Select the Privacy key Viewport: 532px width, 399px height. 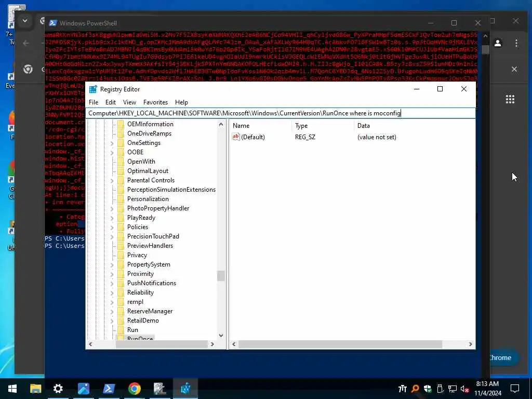coord(137,255)
